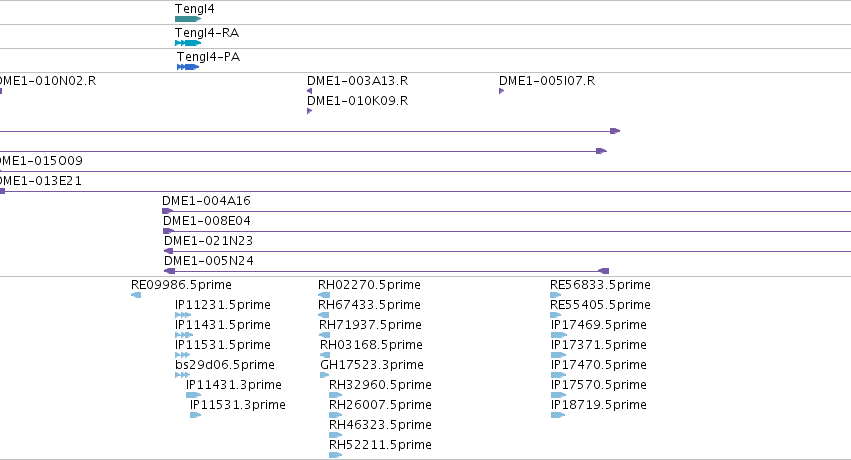The width and height of the screenshot is (851, 460).
Task: Select the IP17371.5prime EST label
Action: 599,345
